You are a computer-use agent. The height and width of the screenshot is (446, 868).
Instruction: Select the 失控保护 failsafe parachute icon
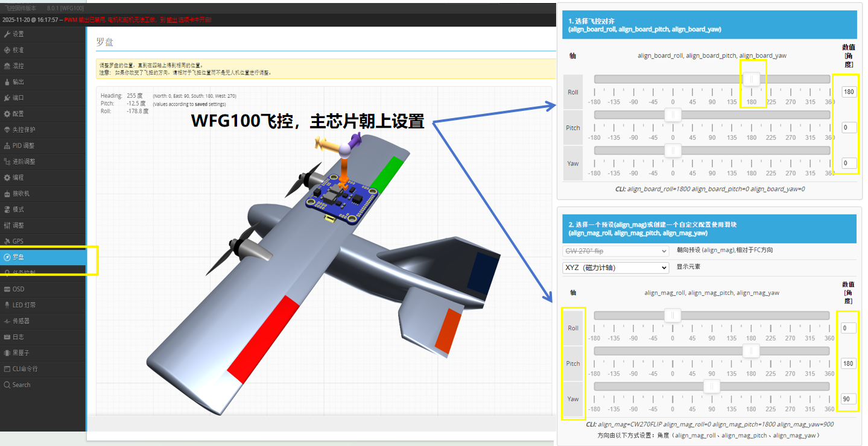click(x=7, y=130)
